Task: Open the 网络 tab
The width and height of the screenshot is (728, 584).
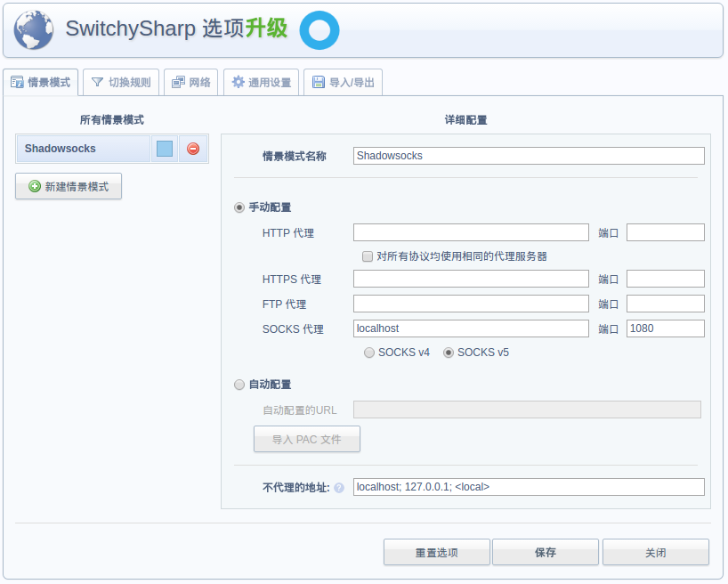Action: coord(190,82)
